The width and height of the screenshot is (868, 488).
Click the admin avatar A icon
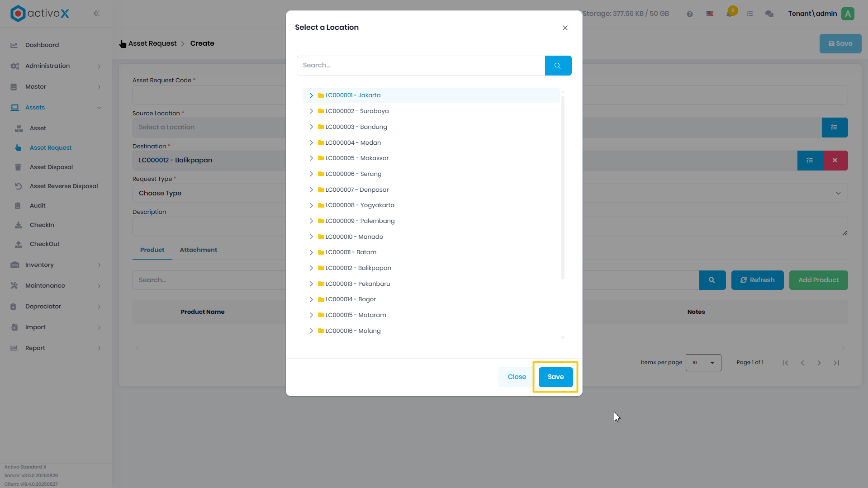point(848,14)
